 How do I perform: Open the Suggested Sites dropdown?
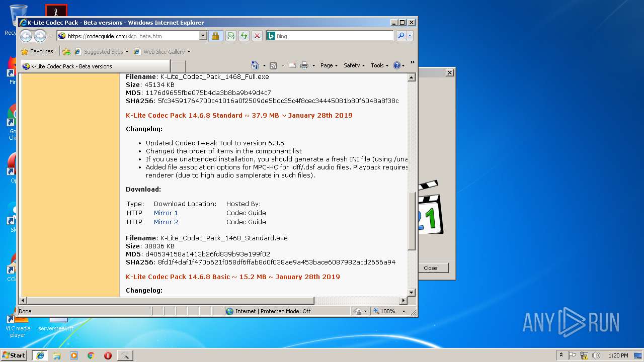[102, 51]
